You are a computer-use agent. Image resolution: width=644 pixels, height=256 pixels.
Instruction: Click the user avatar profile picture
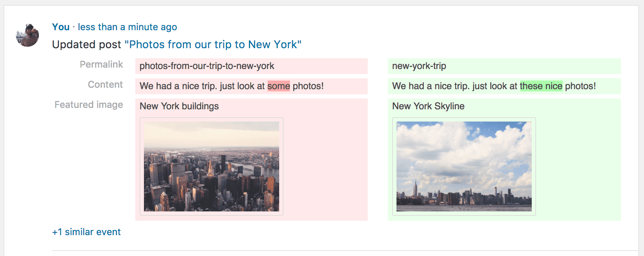[27, 35]
